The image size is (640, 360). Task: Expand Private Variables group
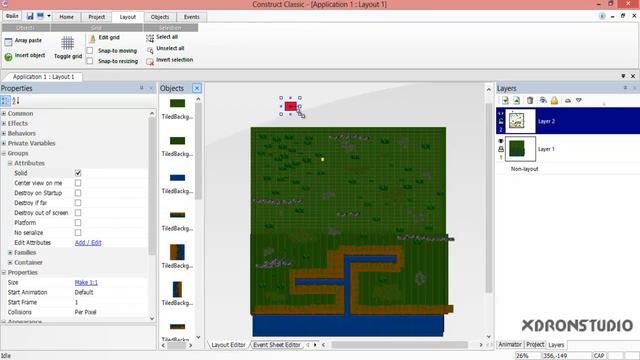[4, 143]
